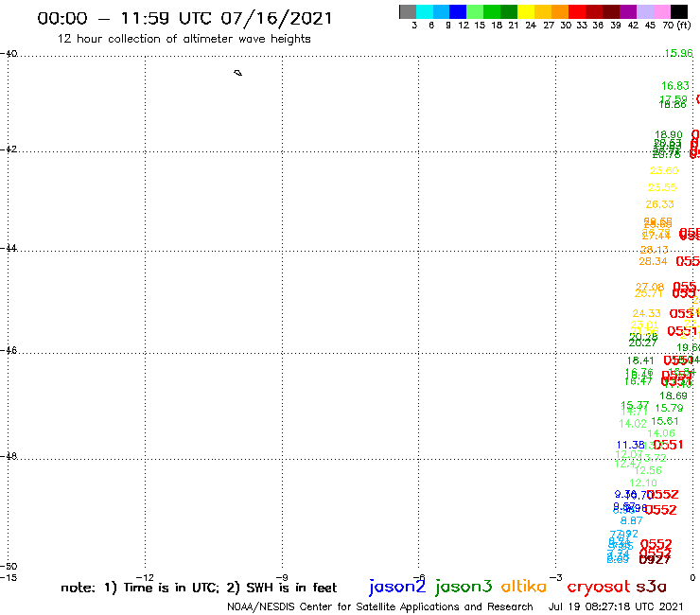The width and height of the screenshot is (700, 615).
Task: Click the wave height value 15.79
Action: [669, 408]
